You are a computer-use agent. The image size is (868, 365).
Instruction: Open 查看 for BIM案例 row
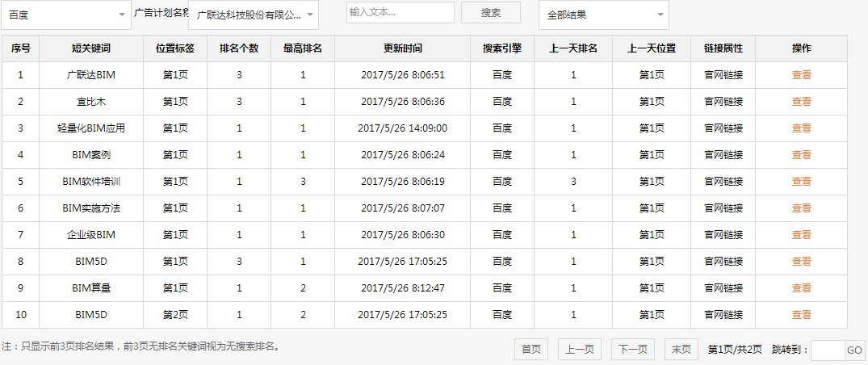(802, 154)
